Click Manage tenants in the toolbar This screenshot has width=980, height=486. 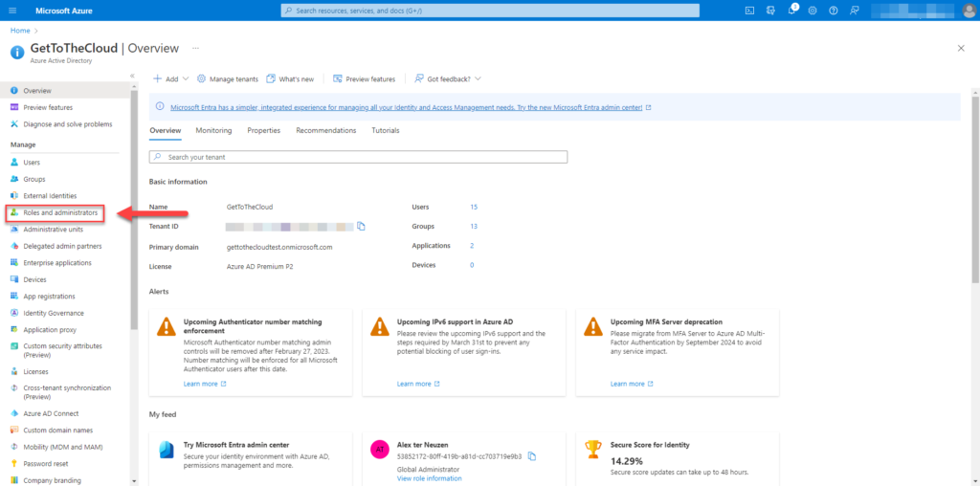coord(228,78)
